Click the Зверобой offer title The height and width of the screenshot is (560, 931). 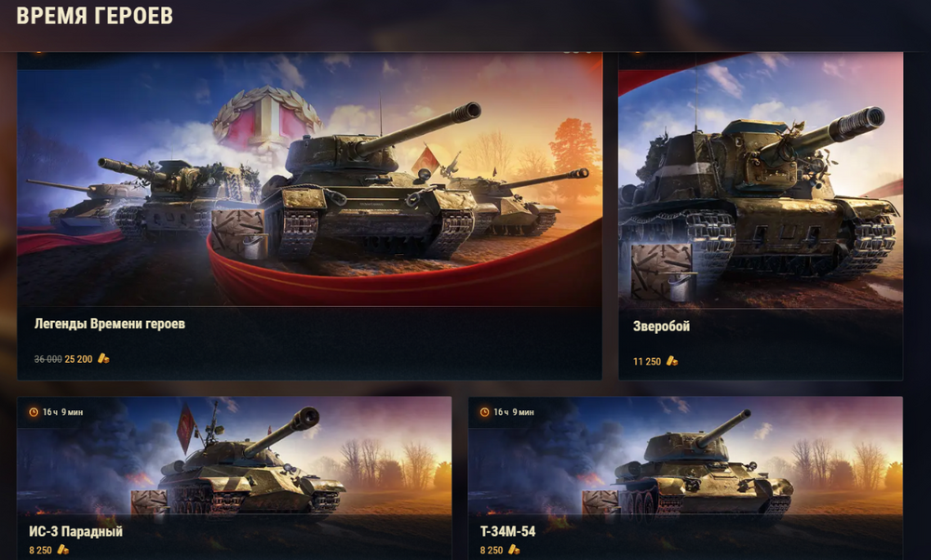pos(661,327)
